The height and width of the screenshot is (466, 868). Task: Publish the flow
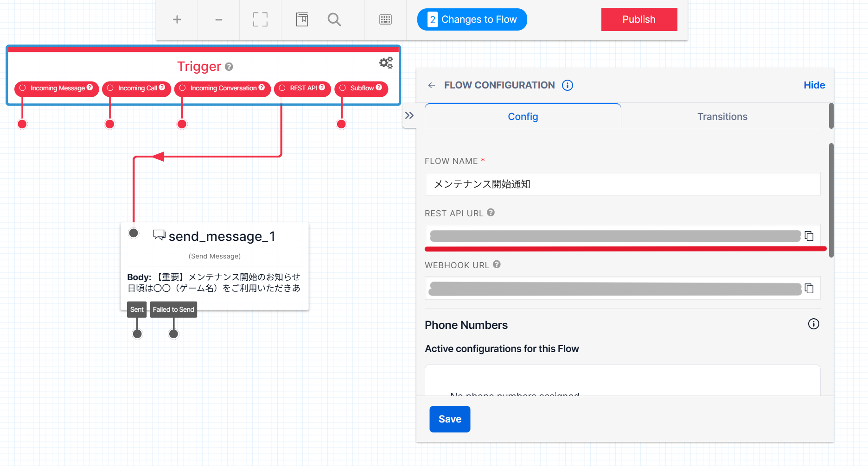pyautogui.click(x=639, y=19)
